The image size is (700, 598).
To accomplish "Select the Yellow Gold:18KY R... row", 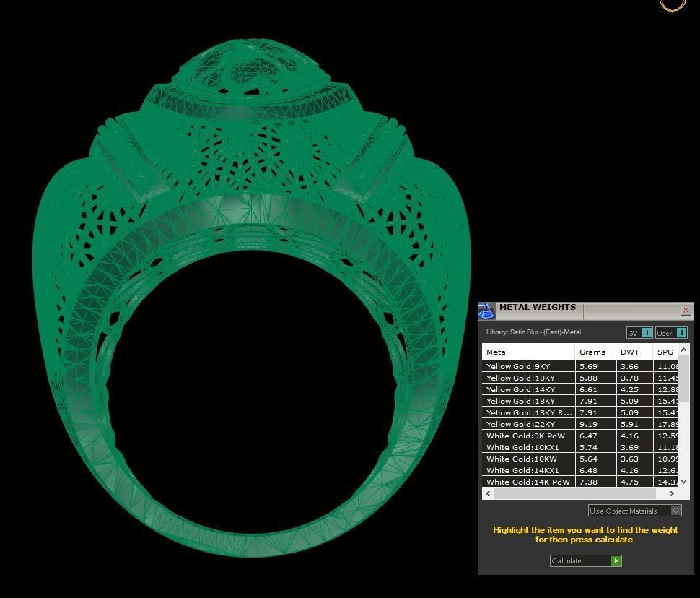I will [x=580, y=412].
